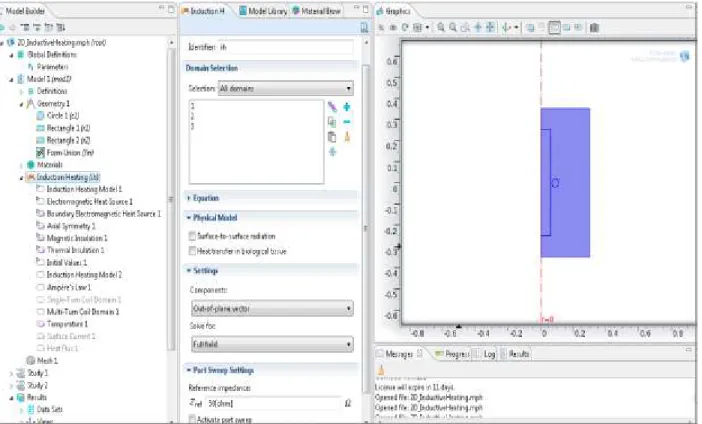Click the Model Builder show menu icon with arrow
The height and width of the screenshot is (424, 702).
pos(60,27)
